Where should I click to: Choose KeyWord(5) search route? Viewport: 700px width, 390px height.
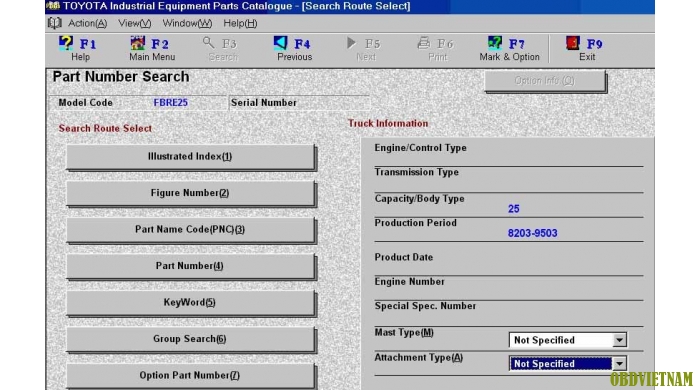coord(191,303)
